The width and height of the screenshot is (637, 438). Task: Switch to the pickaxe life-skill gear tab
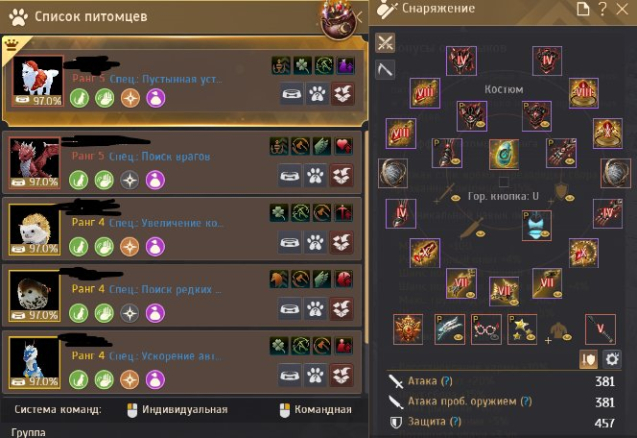pyautogui.click(x=385, y=69)
